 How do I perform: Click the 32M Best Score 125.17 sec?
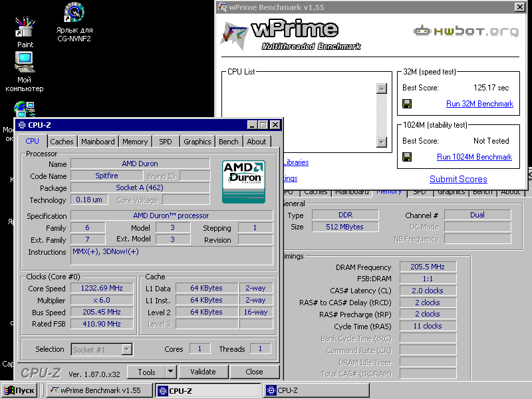point(491,88)
